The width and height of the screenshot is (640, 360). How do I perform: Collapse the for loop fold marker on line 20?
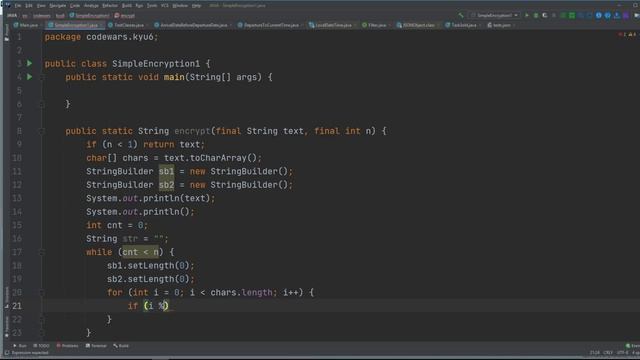pyautogui.click(x=42, y=292)
